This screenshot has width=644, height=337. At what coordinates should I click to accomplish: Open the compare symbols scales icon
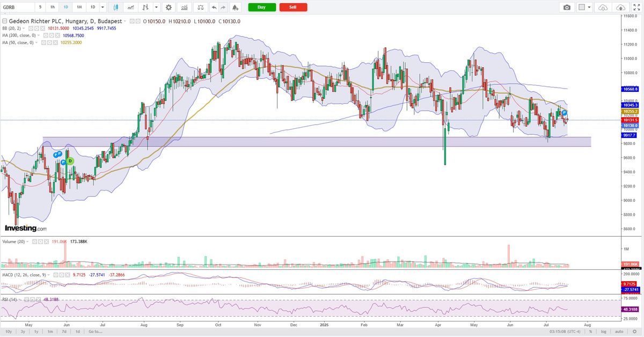click(x=200, y=8)
